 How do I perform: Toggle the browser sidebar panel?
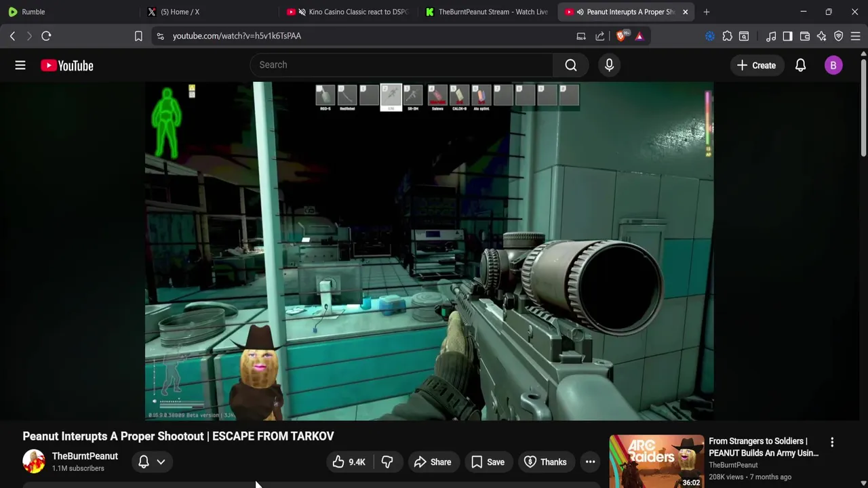click(x=787, y=36)
